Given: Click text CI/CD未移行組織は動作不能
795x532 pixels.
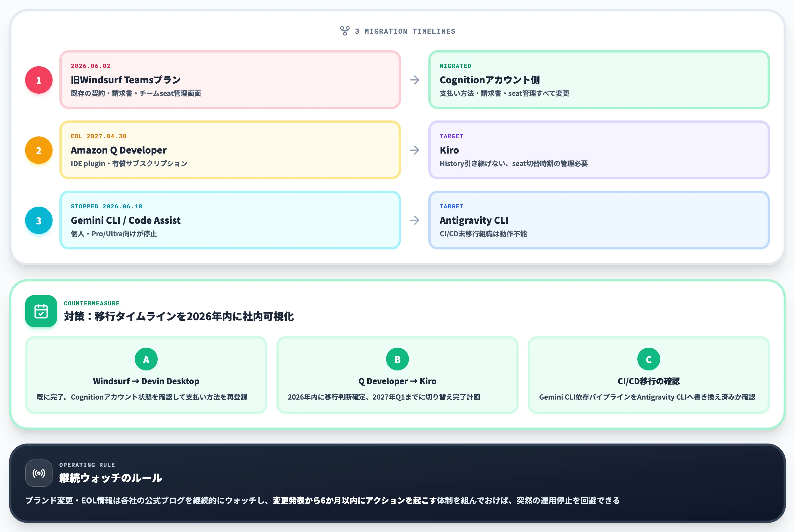Looking at the screenshot, I should [x=483, y=234].
